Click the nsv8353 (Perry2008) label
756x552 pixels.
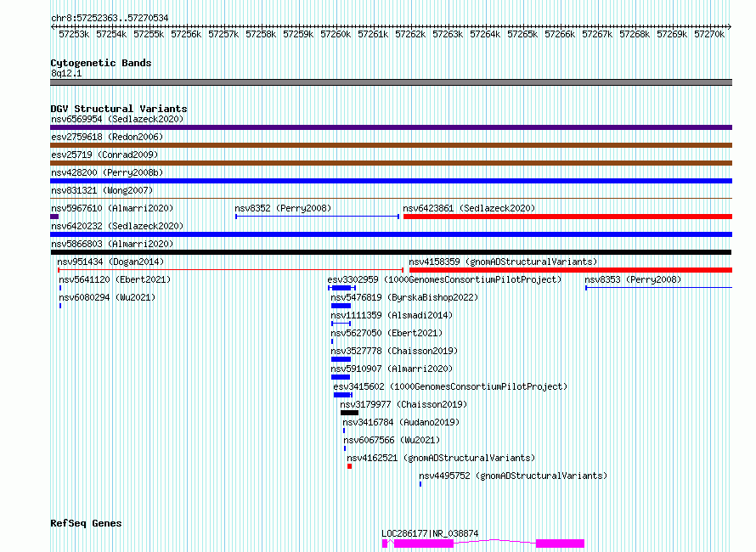633,279
